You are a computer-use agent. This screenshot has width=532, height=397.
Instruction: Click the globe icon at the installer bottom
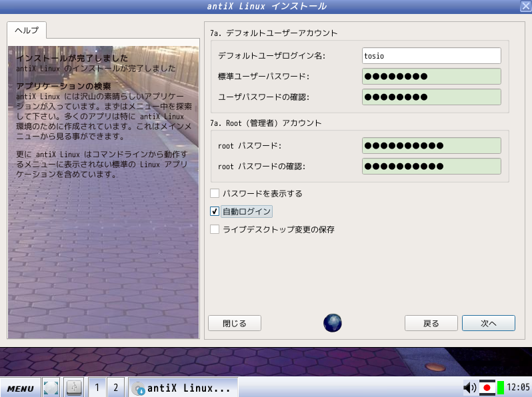coord(332,323)
